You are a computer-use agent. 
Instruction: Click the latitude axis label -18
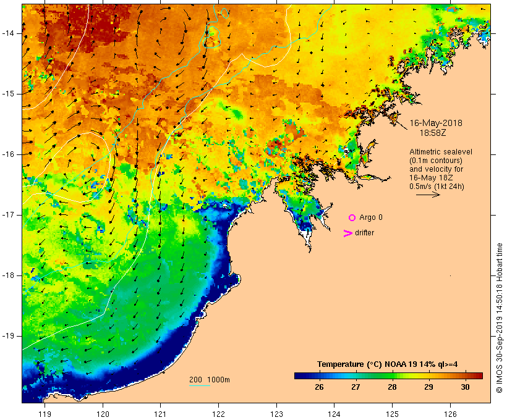8,275
